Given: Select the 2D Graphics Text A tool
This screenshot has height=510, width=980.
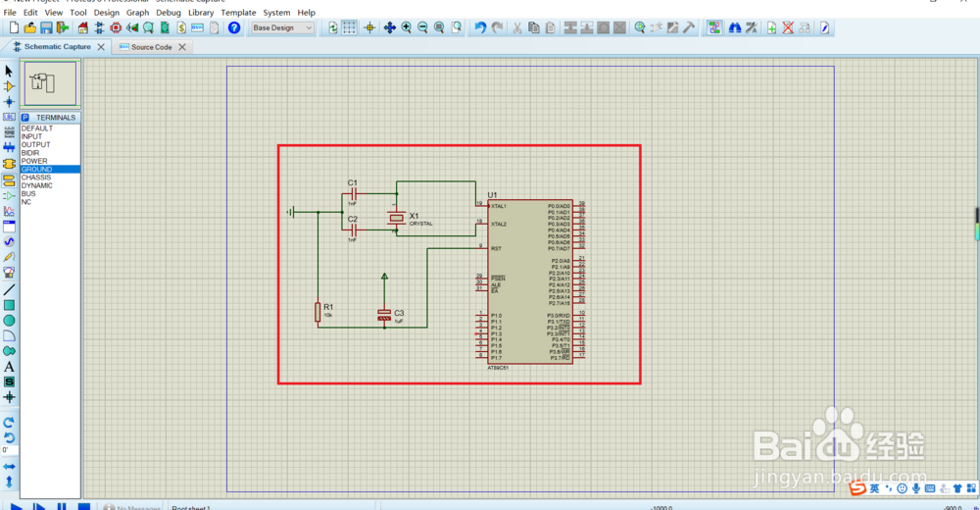Looking at the screenshot, I should pos(9,367).
